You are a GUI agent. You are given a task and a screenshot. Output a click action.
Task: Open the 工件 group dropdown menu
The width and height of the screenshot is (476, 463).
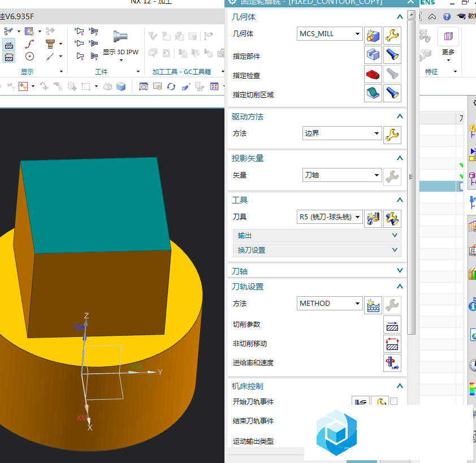(x=138, y=72)
